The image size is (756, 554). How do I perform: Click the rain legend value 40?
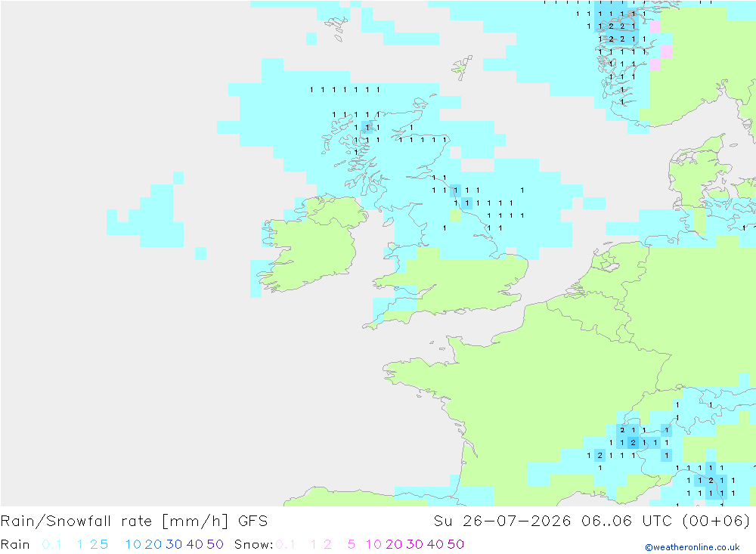pyautogui.click(x=195, y=544)
